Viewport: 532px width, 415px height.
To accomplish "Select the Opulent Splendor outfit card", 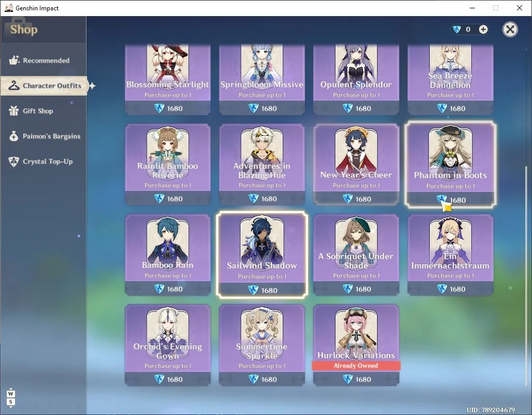I will 356,79.
